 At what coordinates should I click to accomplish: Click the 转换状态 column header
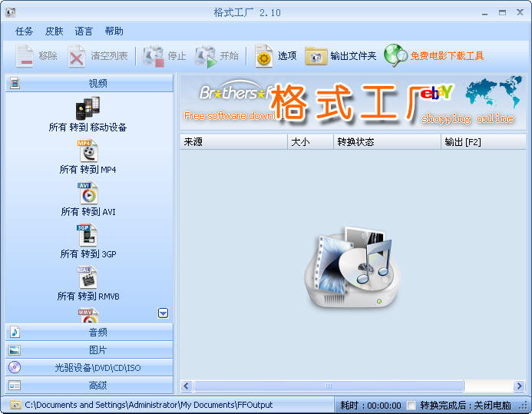click(387, 142)
